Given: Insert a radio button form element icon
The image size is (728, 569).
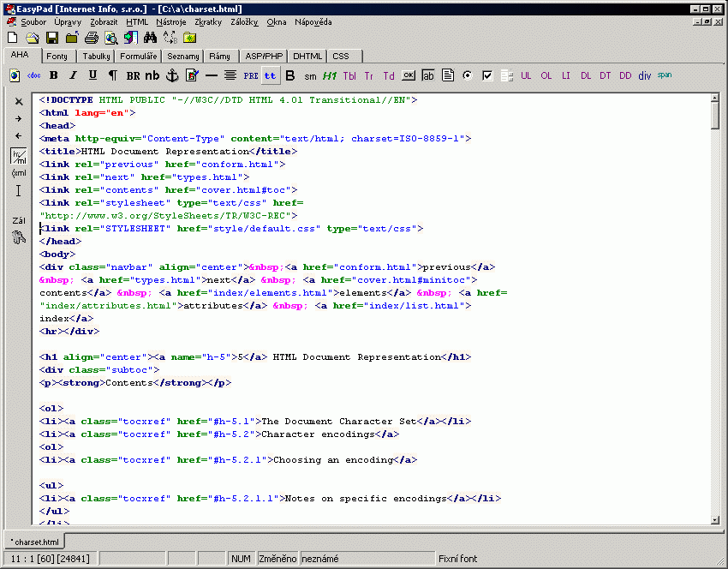Looking at the screenshot, I should tap(468, 75).
